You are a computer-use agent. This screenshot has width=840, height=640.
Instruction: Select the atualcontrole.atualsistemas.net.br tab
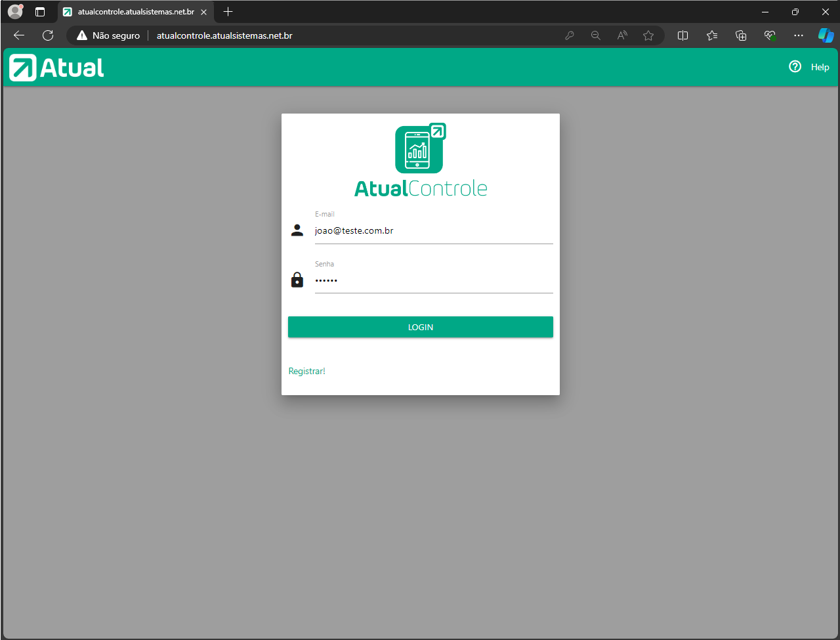pos(136,12)
